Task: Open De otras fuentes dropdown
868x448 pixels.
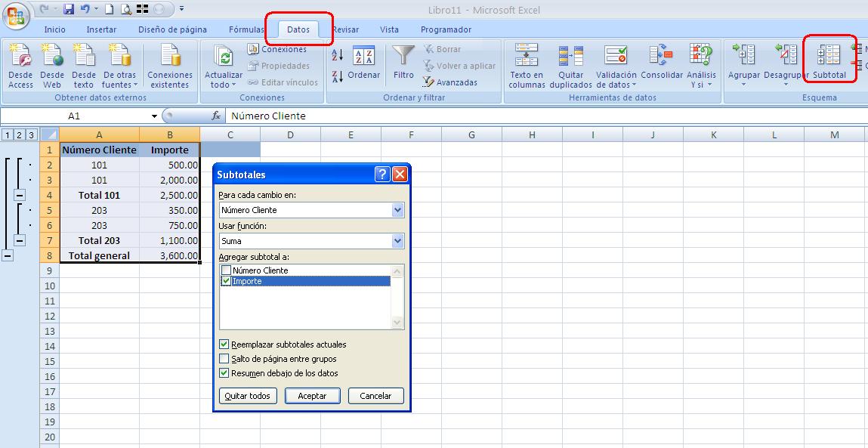Action: point(119,66)
